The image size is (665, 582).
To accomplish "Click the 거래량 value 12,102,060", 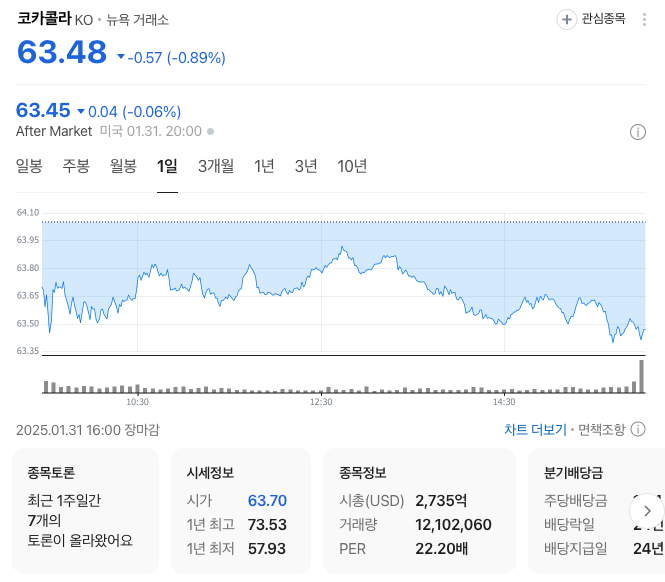I will (453, 525).
